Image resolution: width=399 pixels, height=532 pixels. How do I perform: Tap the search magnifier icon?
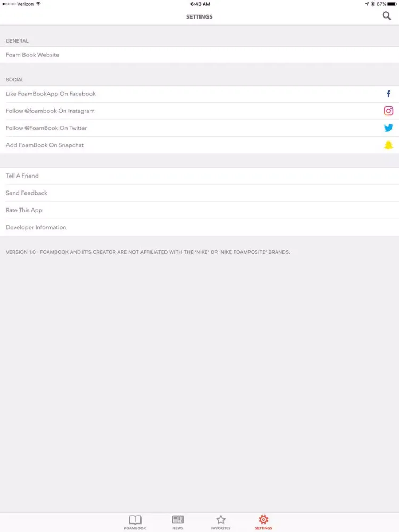(387, 16)
